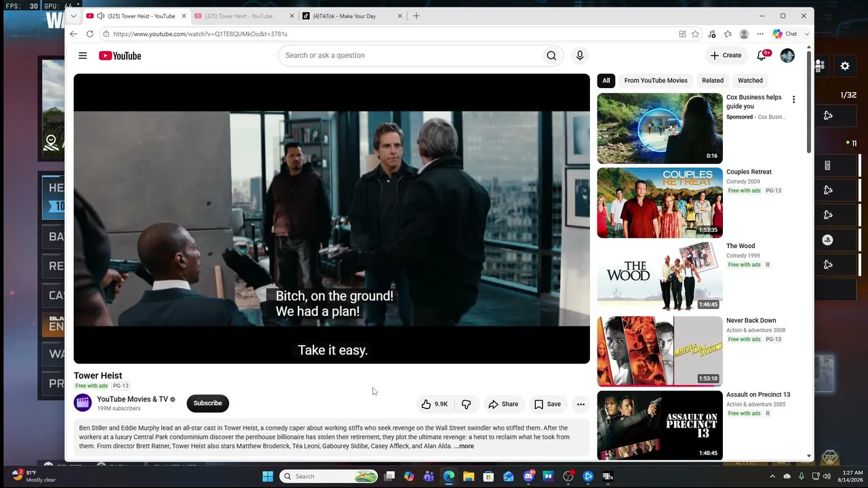
Task: Open the Couples Retreat movie title
Action: (x=749, y=172)
